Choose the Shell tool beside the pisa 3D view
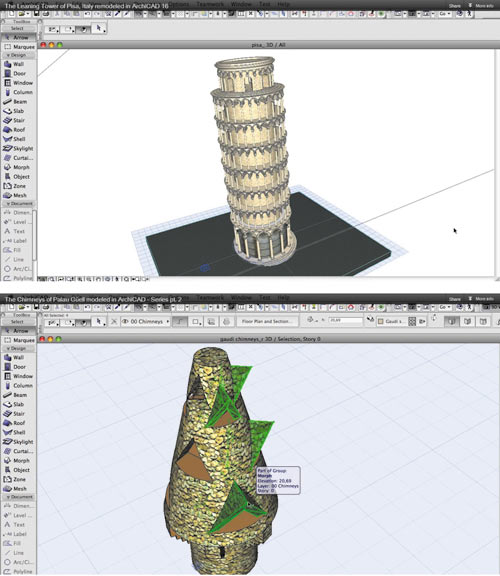This screenshot has width=500, height=576. tap(18, 139)
